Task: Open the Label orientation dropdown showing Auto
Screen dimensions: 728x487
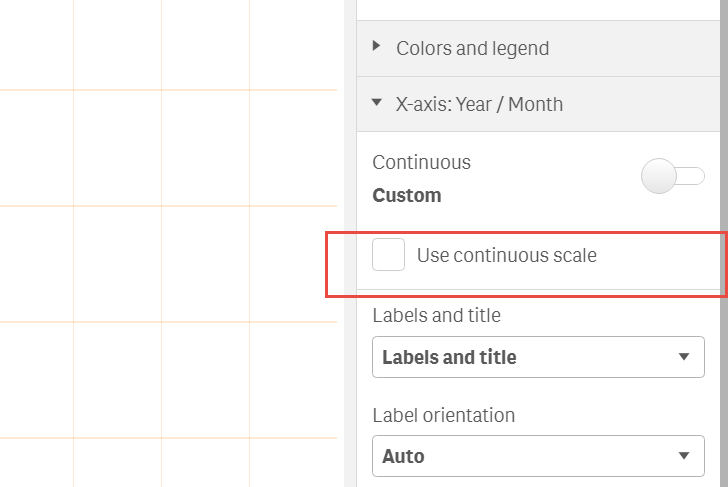Action: pyautogui.click(x=537, y=456)
